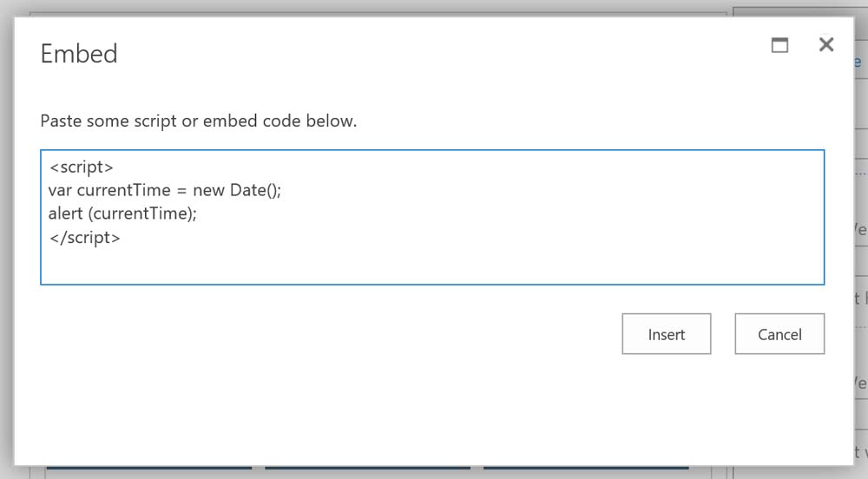868x479 pixels.
Task: Click the 'Embed' dialog title
Action: [79, 54]
